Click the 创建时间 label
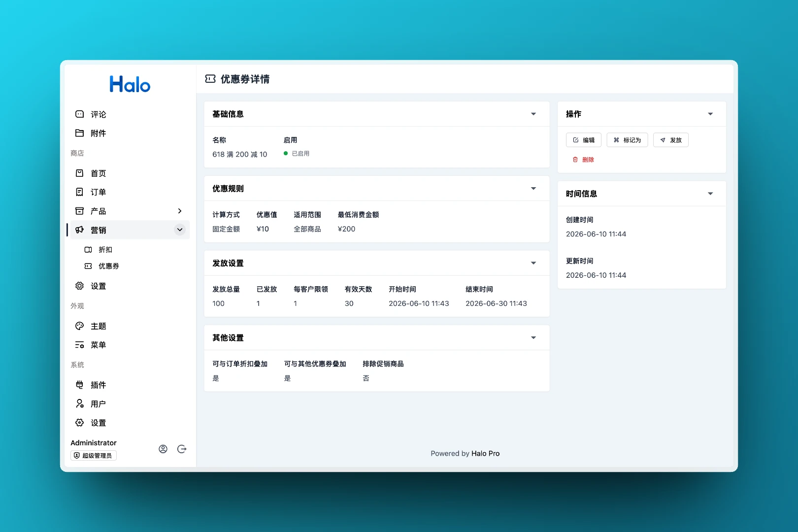The width and height of the screenshot is (798, 532). [580, 220]
